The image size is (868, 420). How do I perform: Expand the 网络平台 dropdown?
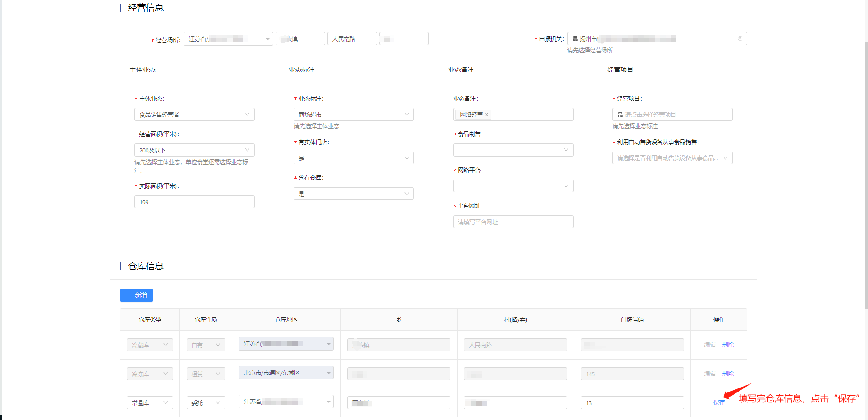(513, 186)
